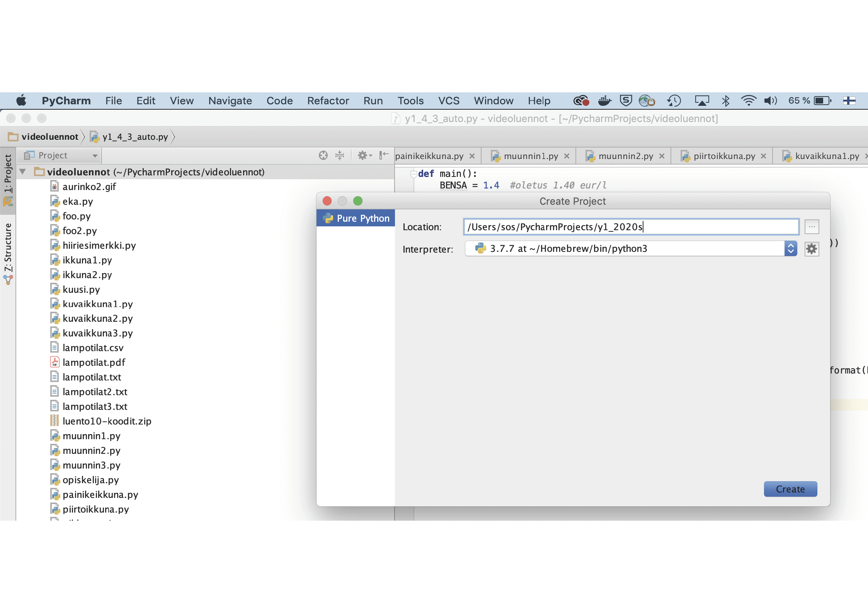The height and width of the screenshot is (613, 868).
Task: Hide the Project tool window
Action: 384,155
